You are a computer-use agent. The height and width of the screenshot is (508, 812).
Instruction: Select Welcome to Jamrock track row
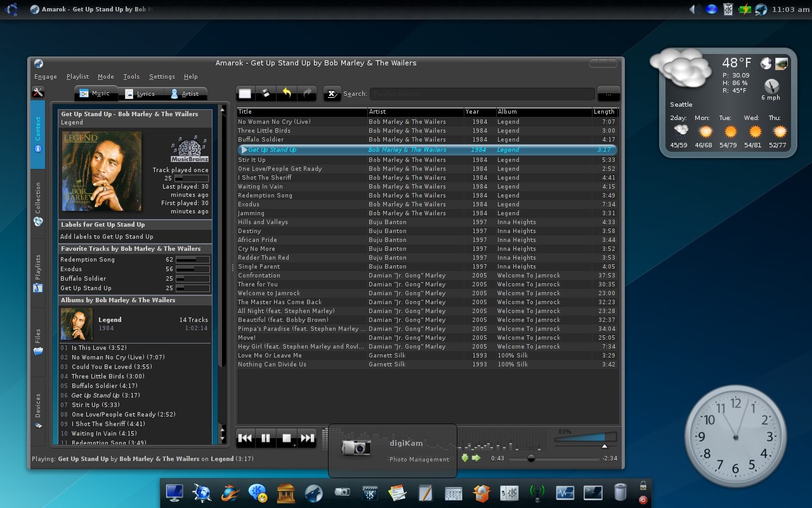click(x=427, y=293)
